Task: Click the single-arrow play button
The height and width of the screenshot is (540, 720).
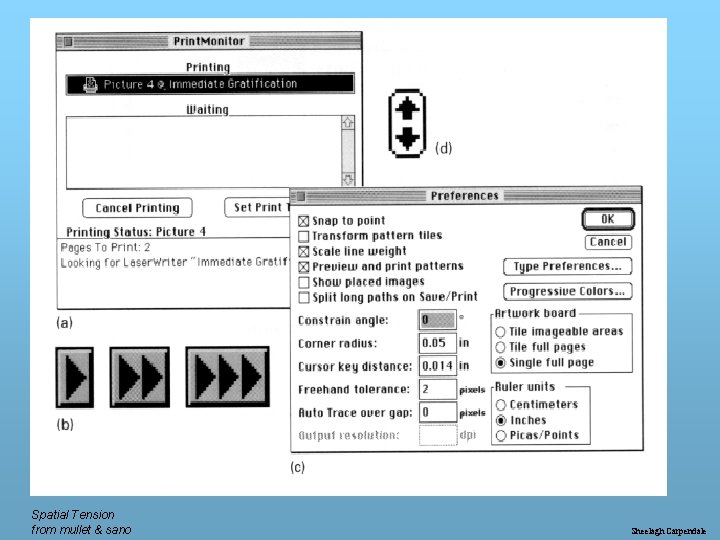Action: [75, 377]
